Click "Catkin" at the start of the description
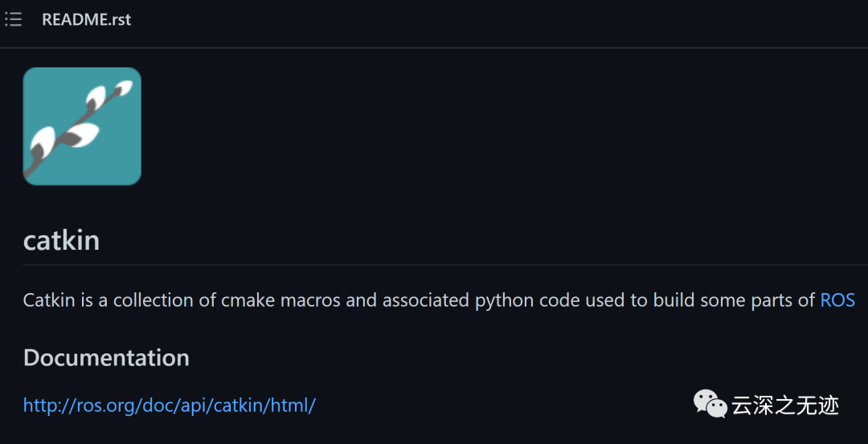Screen dimensions: 868x444 (x=48, y=300)
